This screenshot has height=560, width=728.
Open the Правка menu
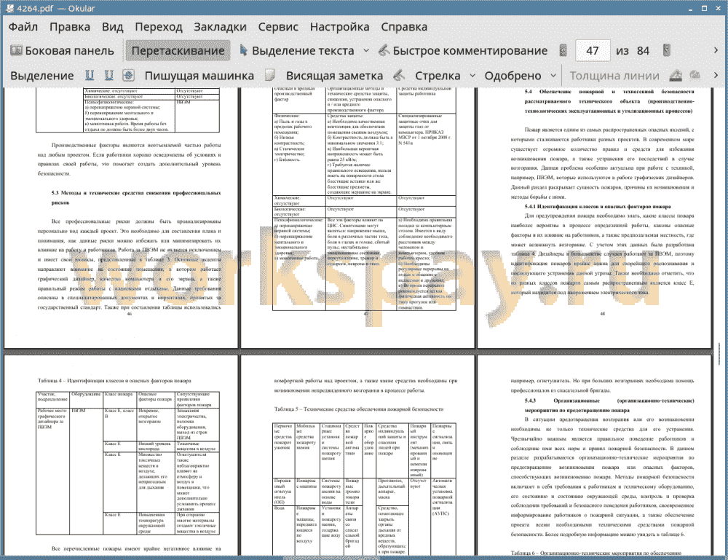70,27
